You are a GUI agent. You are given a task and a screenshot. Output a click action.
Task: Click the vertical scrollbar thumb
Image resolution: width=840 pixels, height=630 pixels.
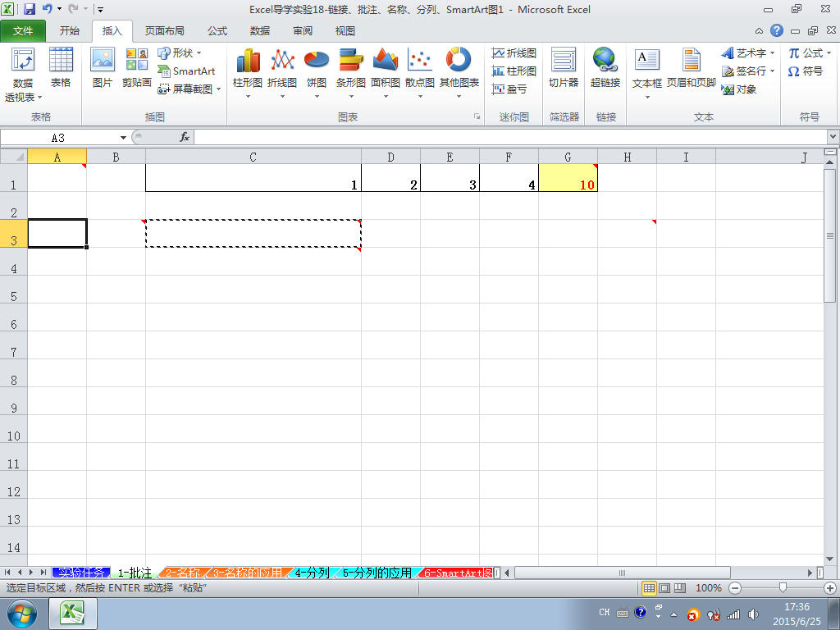(830, 235)
